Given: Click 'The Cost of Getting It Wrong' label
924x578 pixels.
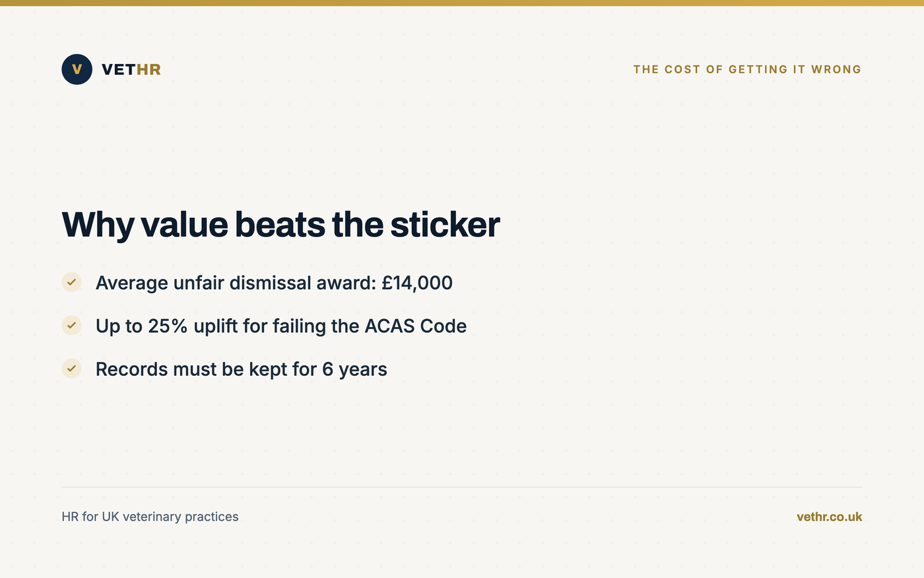Looking at the screenshot, I should (x=747, y=69).
